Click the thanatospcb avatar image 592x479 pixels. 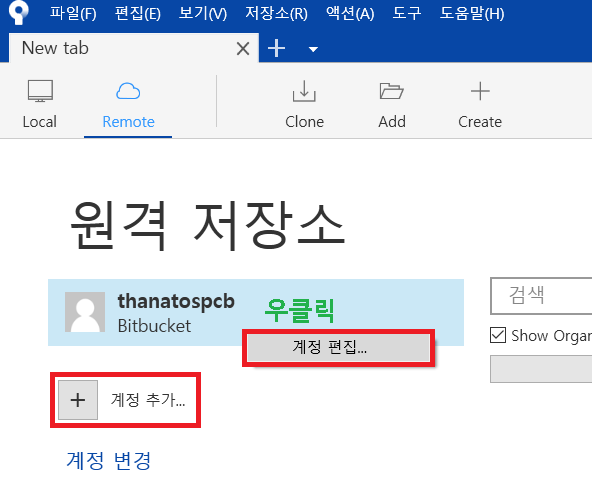click(85, 312)
